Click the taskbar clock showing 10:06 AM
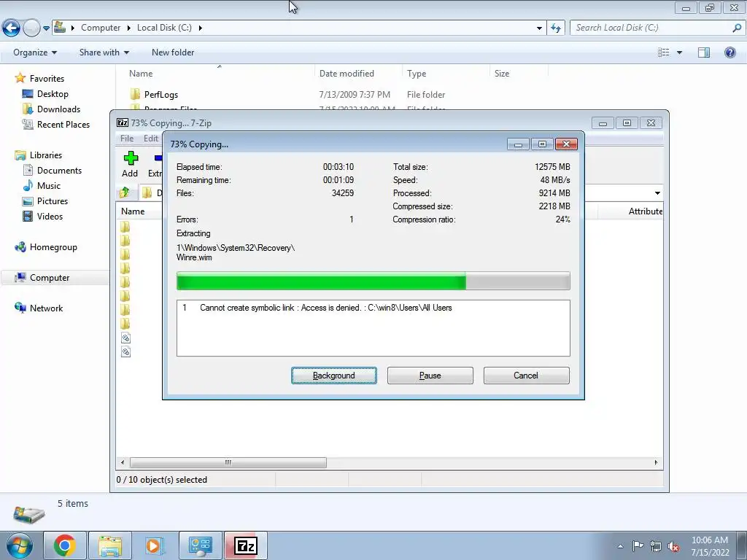Viewport: 747px width, 560px height. pos(710,545)
